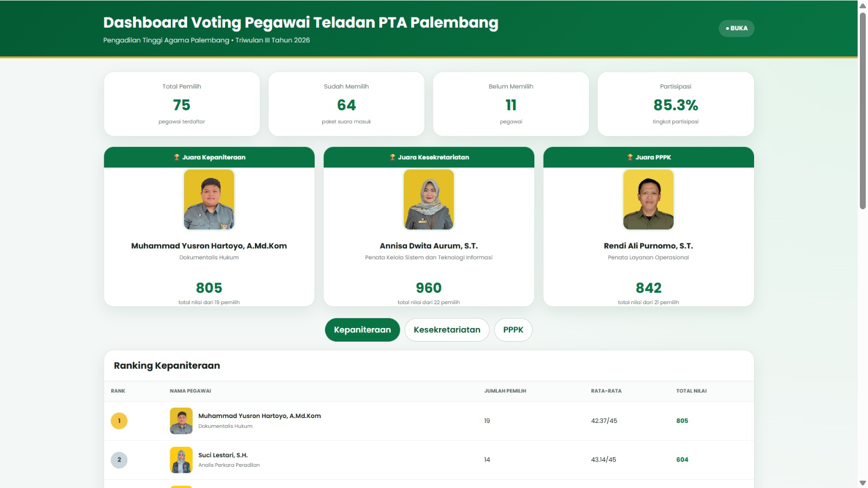Click the Partisipasi 85.3% card

tap(676, 104)
